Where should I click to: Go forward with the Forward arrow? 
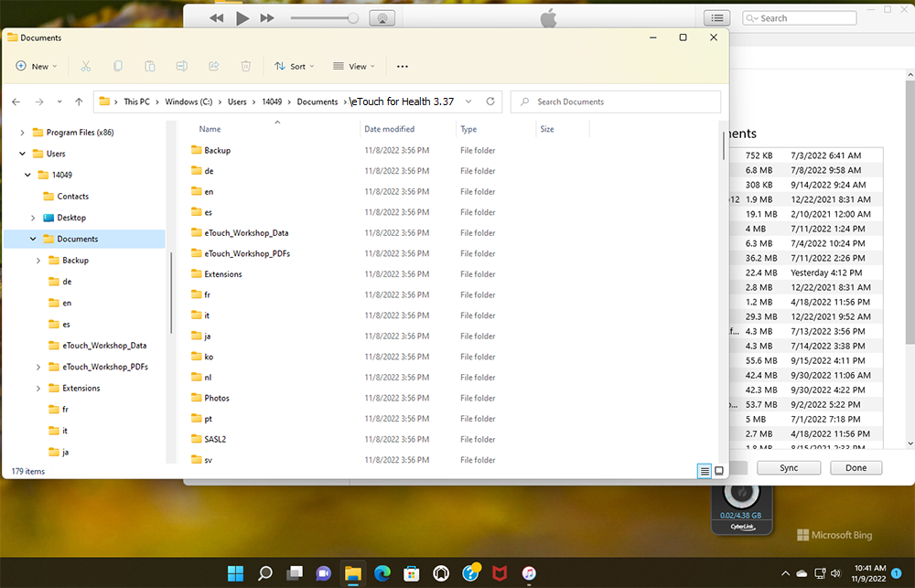(x=39, y=102)
